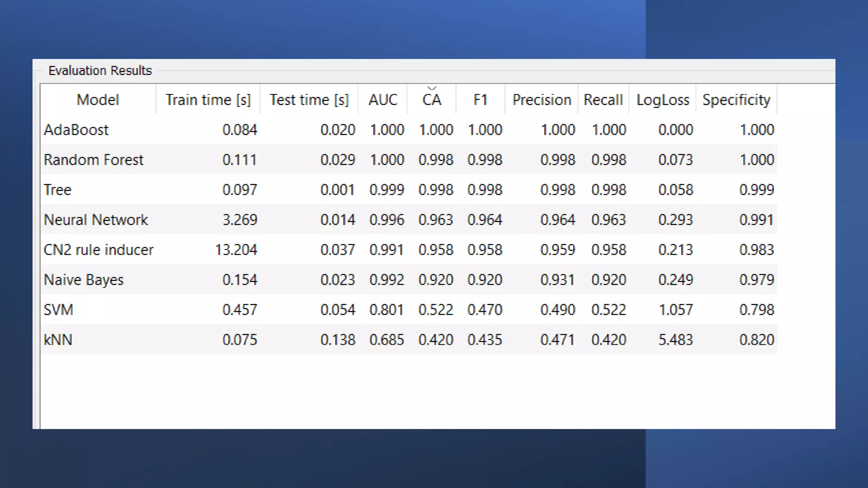Screen dimensions: 868x488
Task: Select the Random Forest row
Action: [x=94, y=160]
